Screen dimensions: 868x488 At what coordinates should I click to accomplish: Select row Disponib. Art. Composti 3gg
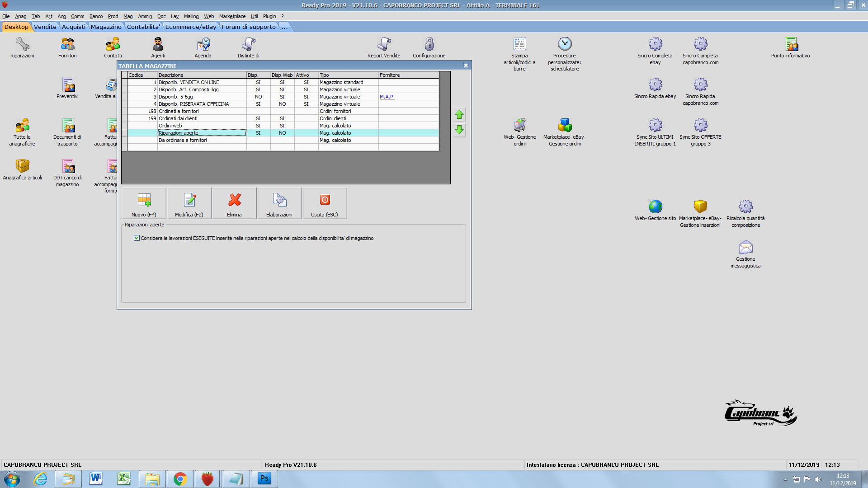click(283, 89)
